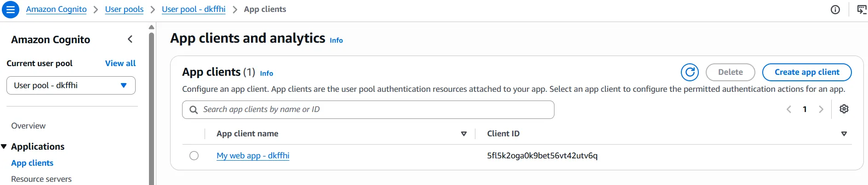Click the Create app client button

coord(807,72)
